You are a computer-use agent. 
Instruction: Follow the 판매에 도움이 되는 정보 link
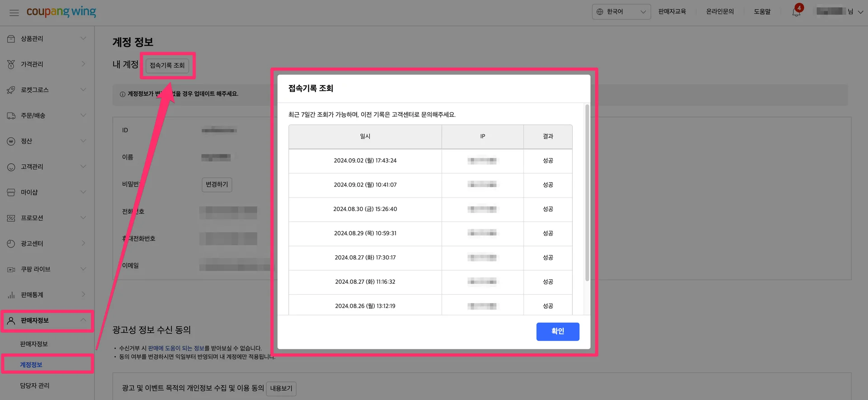point(176,348)
